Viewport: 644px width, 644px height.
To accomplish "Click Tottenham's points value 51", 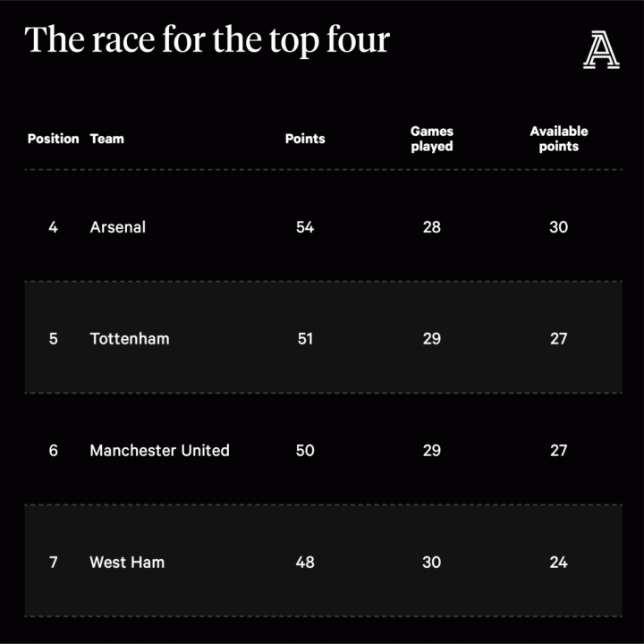I will pos(305,339).
